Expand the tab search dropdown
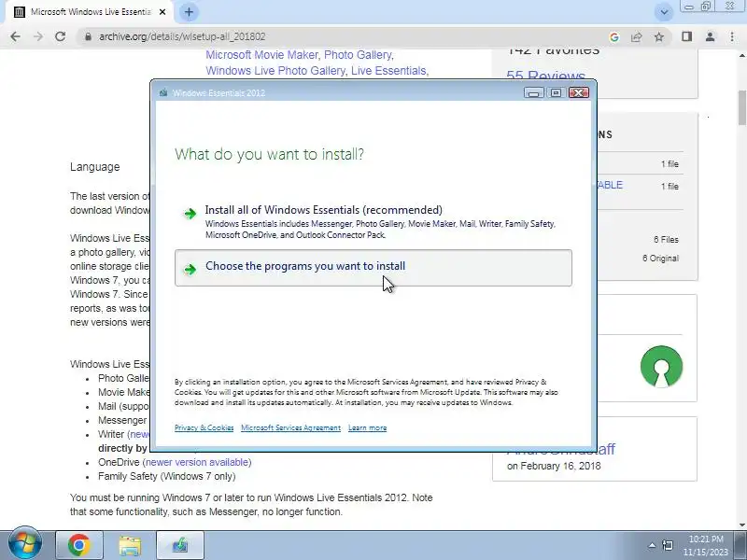The image size is (747, 560). pyautogui.click(x=664, y=12)
